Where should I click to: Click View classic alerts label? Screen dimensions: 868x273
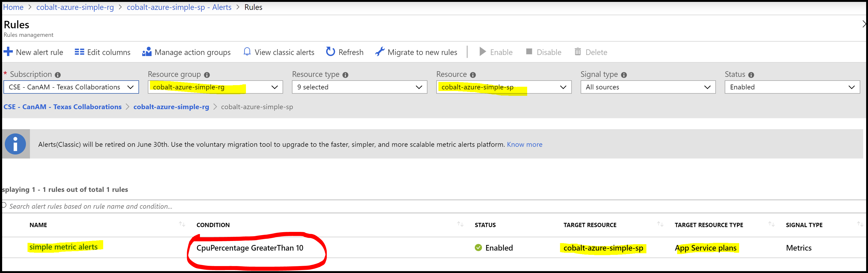(284, 52)
